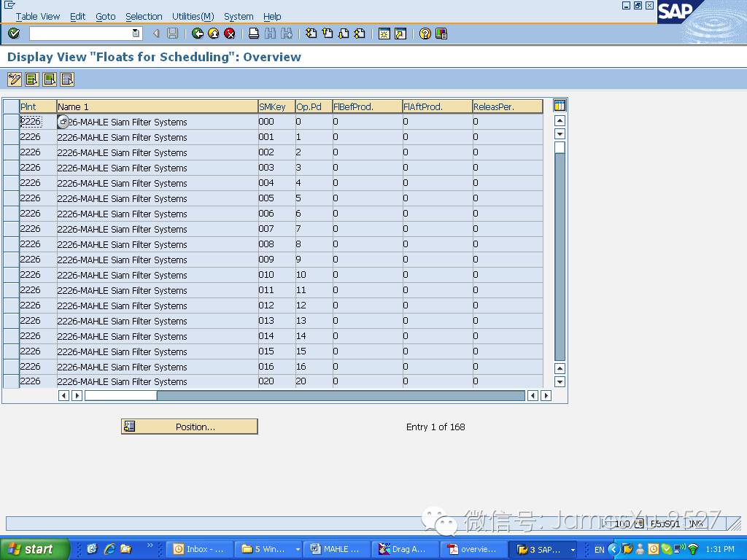Switch Display to Change pencil icon
747x560 pixels.
coord(15,79)
